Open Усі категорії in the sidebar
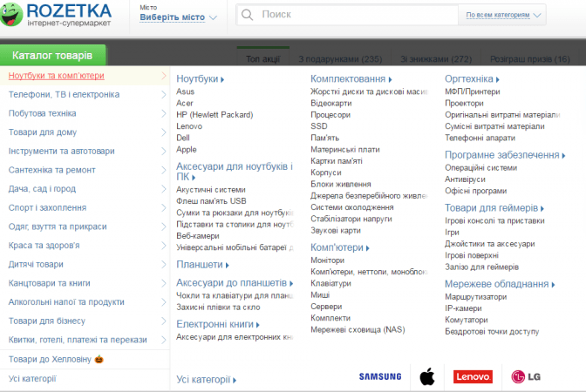Viewport: 586px width, 392px height. click(32, 378)
